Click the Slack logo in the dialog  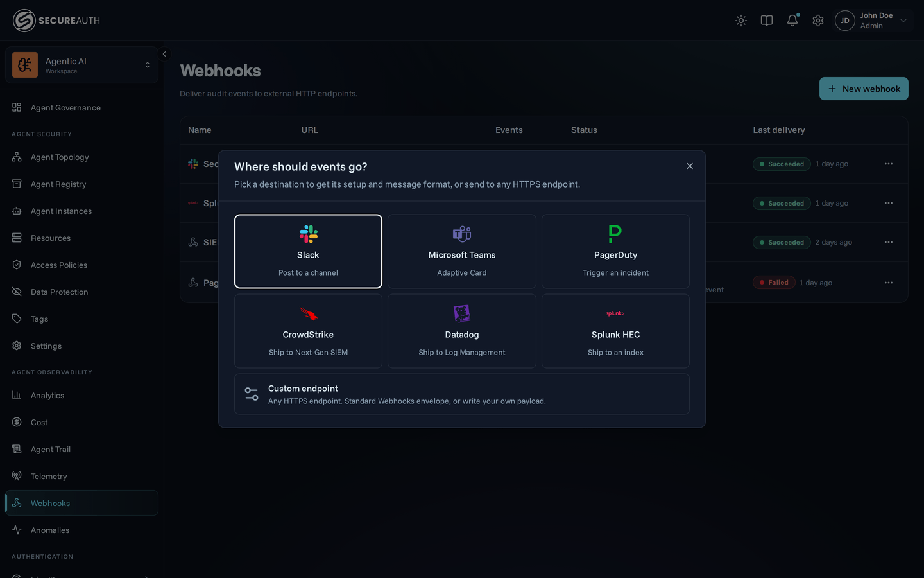(308, 234)
